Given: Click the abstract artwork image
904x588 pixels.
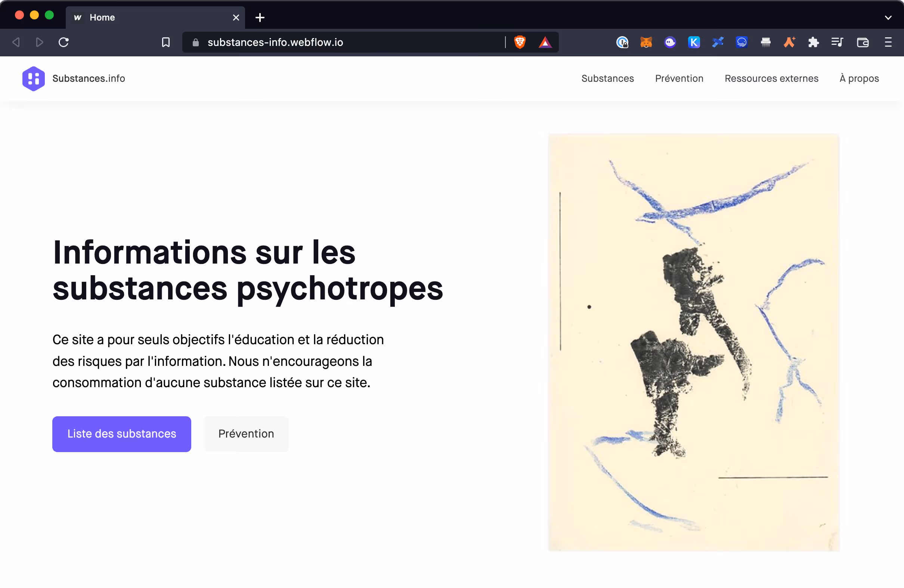Looking at the screenshot, I should pyautogui.click(x=694, y=342).
